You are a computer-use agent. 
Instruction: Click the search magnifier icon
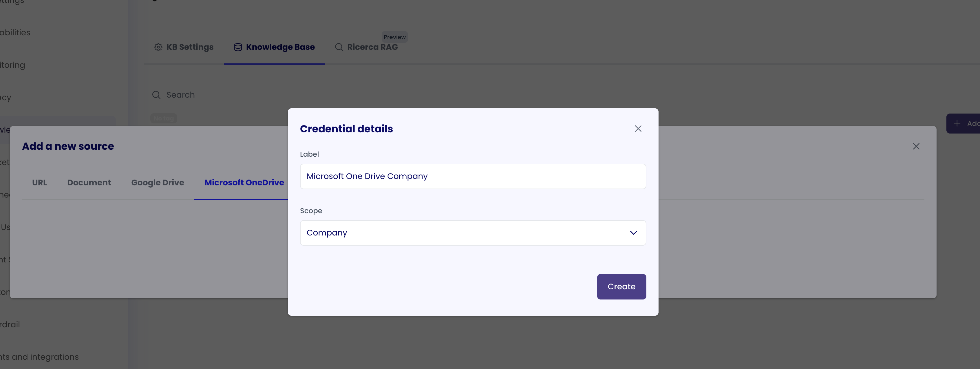(x=156, y=95)
